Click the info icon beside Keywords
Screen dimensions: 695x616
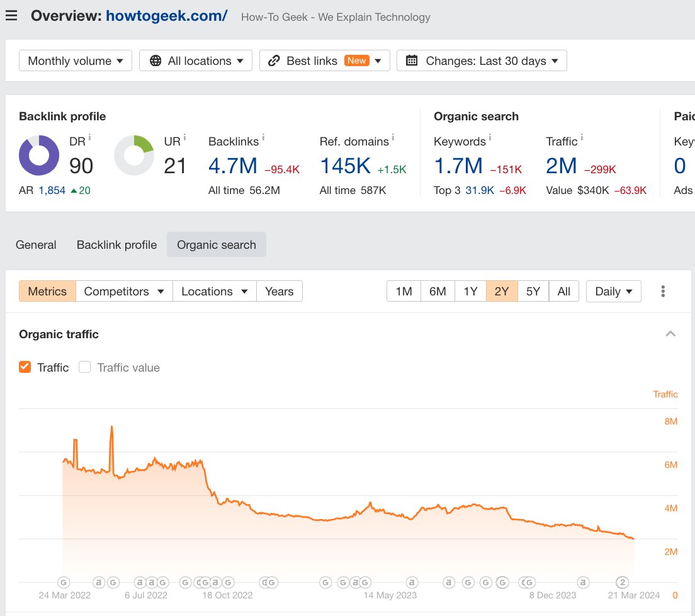tap(490, 137)
